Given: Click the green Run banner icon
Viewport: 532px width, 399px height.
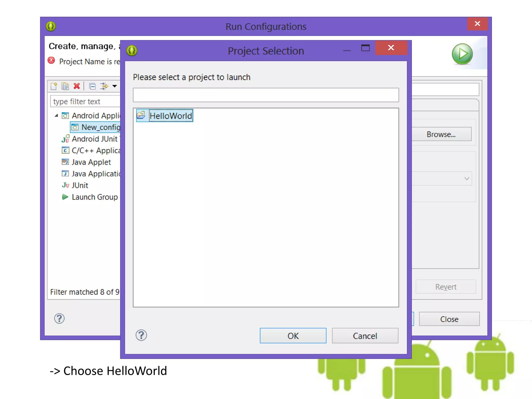Looking at the screenshot, I should point(462,54).
